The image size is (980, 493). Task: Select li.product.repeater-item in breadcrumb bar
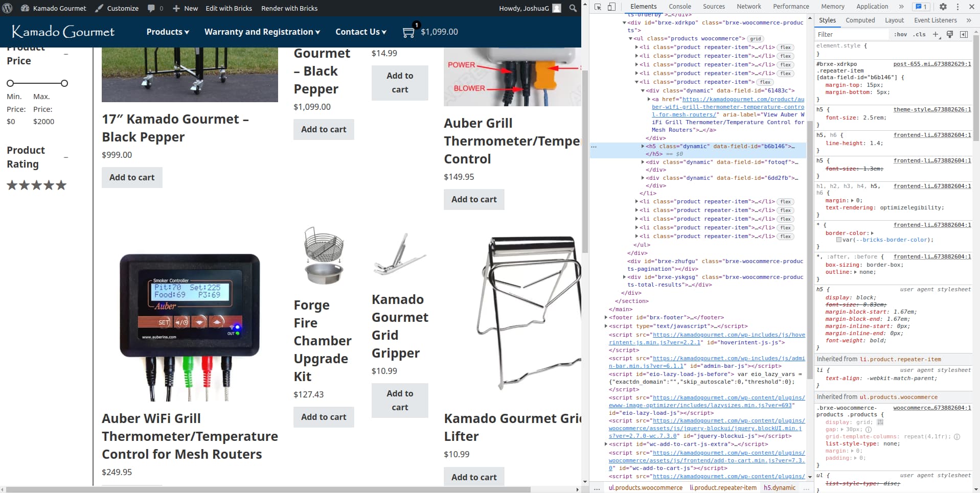point(723,488)
